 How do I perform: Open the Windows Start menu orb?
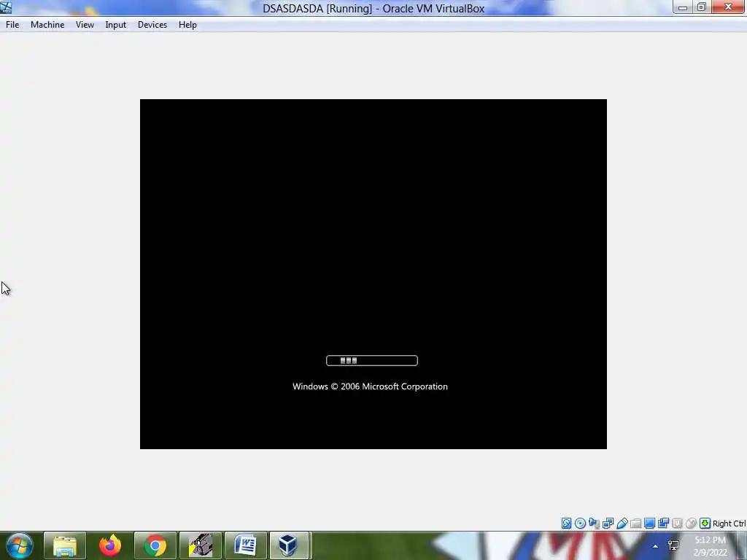pos(19,545)
